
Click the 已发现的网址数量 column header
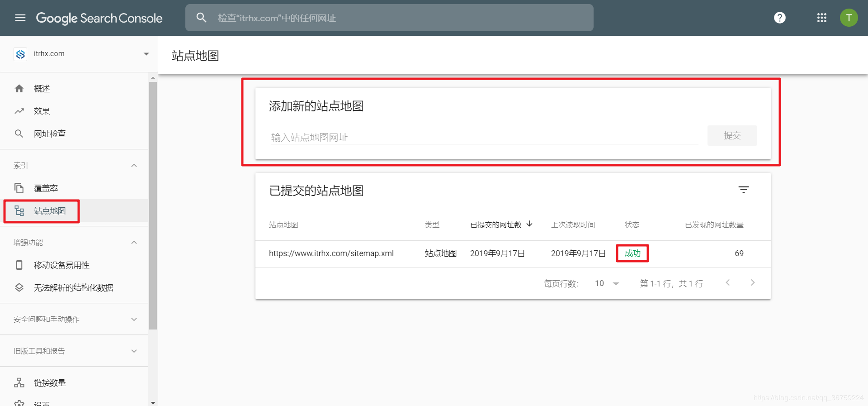point(714,224)
